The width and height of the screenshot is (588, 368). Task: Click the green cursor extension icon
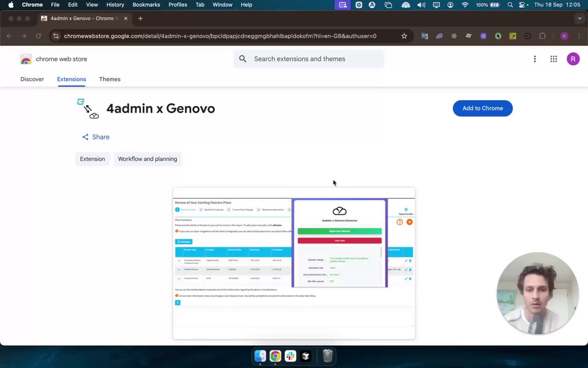(x=498, y=36)
